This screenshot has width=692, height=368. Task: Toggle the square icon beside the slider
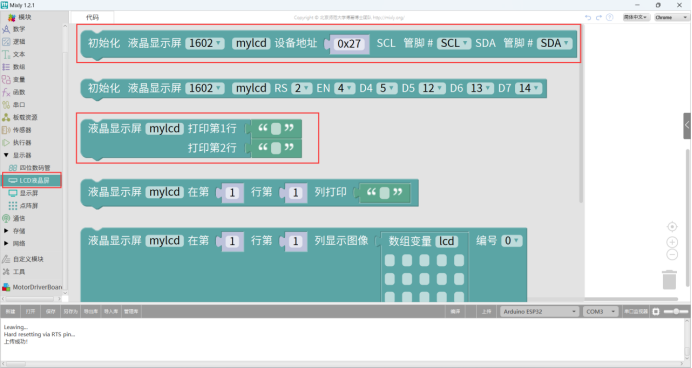pos(656,312)
